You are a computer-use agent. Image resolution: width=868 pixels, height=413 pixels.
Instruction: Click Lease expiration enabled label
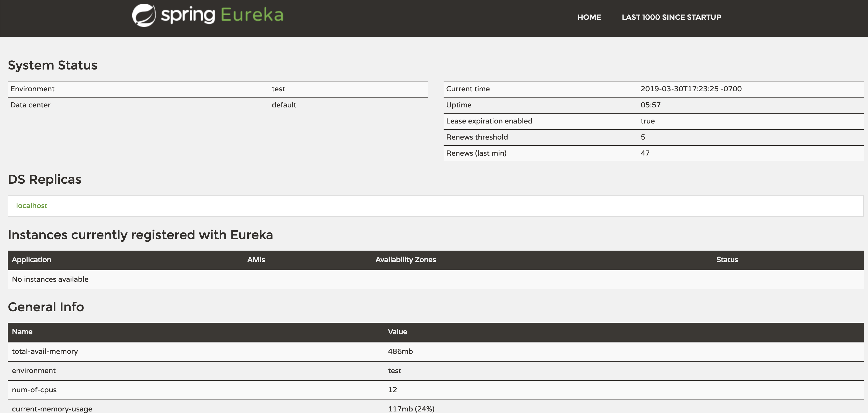click(x=489, y=121)
